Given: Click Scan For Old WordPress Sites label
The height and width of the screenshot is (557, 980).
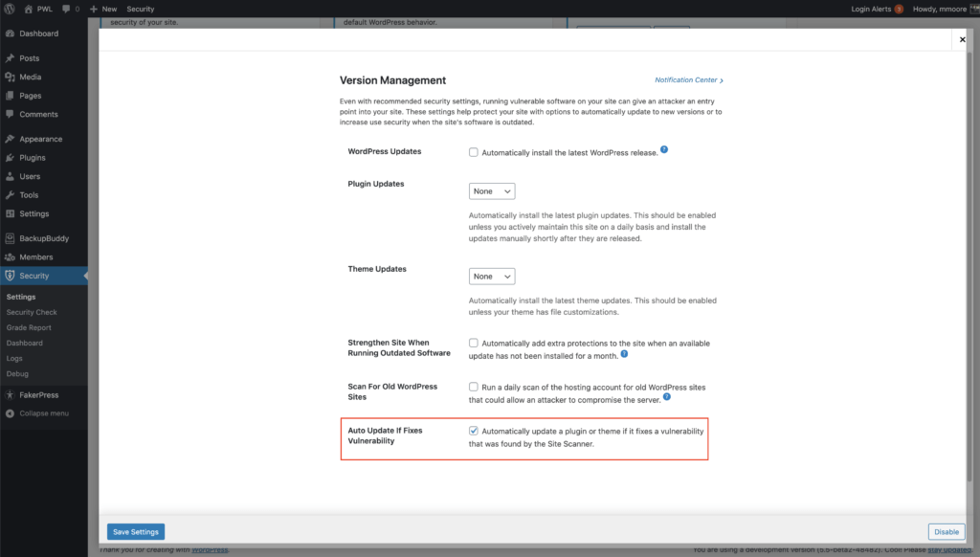Looking at the screenshot, I should coord(392,392).
